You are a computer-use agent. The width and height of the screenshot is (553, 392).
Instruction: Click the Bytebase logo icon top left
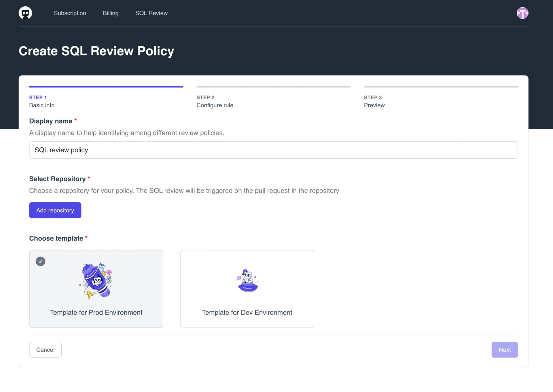[25, 13]
